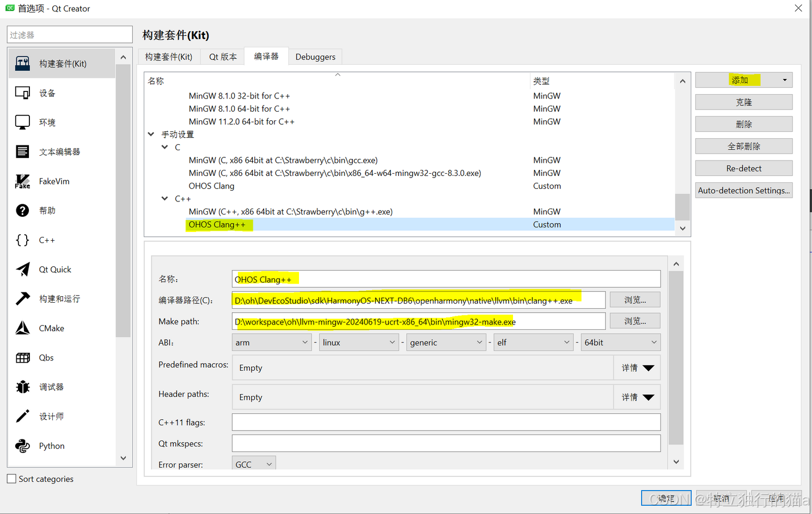Click the category sidebar scrollbar down arrow
Viewport: 812px width, 514px height.
click(x=123, y=458)
